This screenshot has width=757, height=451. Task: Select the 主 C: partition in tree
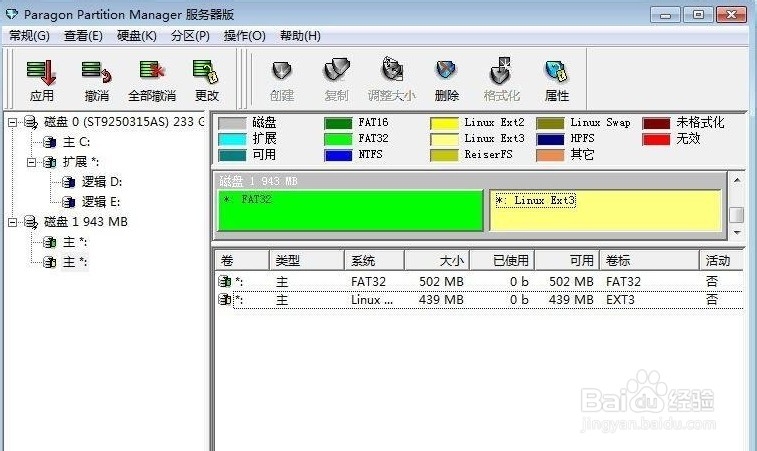(x=76, y=142)
